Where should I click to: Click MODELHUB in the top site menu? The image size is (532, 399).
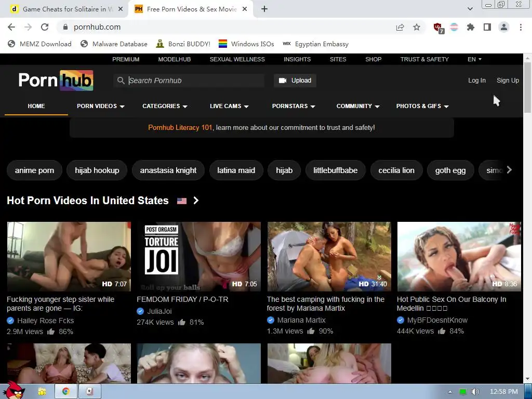(x=175, y=59)
